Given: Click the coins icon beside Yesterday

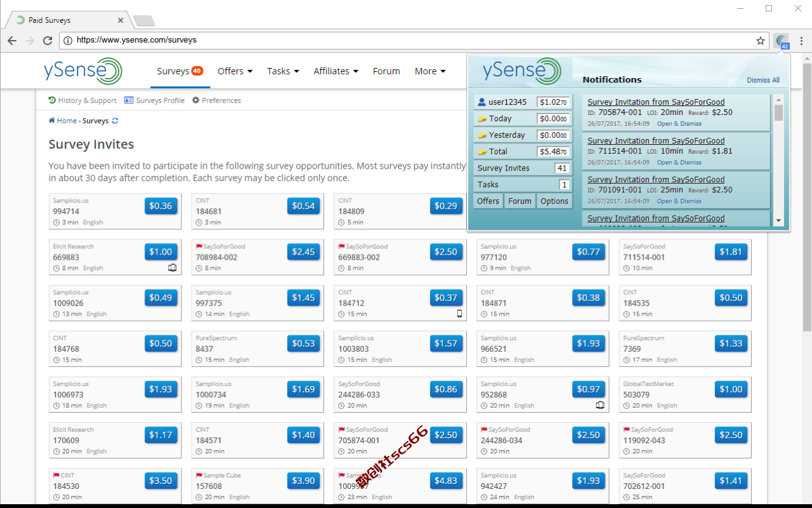Looking at the screenshot, I should coord(482,135).
